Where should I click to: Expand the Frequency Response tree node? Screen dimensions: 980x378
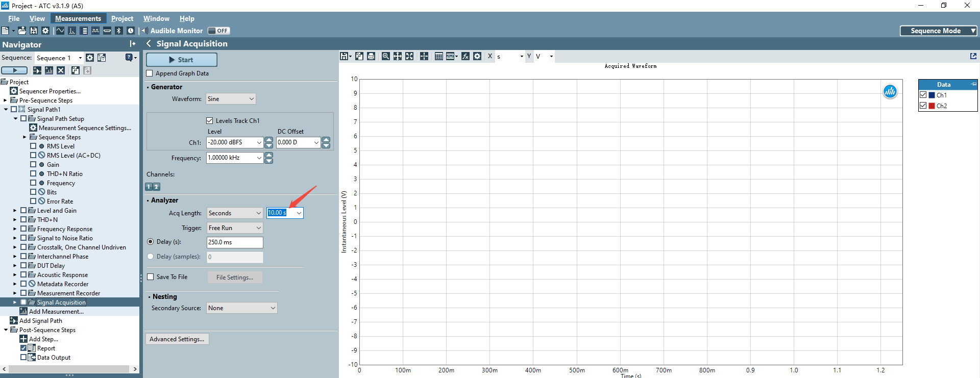(15, 229)
